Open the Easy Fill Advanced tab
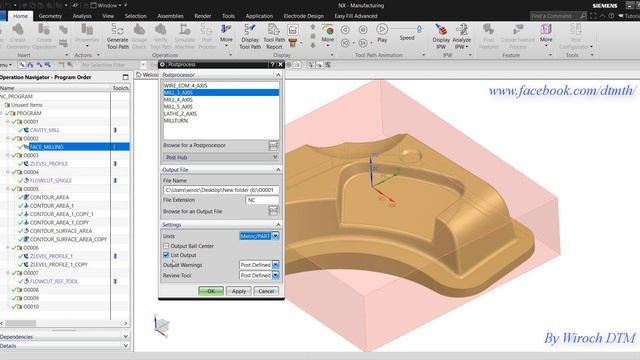 click(x=356, y=16)
